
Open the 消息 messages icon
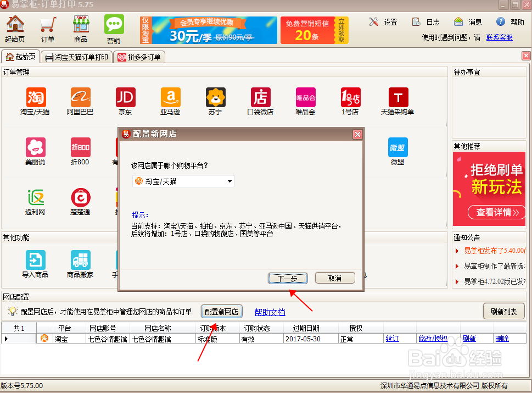tap(468, 22)
